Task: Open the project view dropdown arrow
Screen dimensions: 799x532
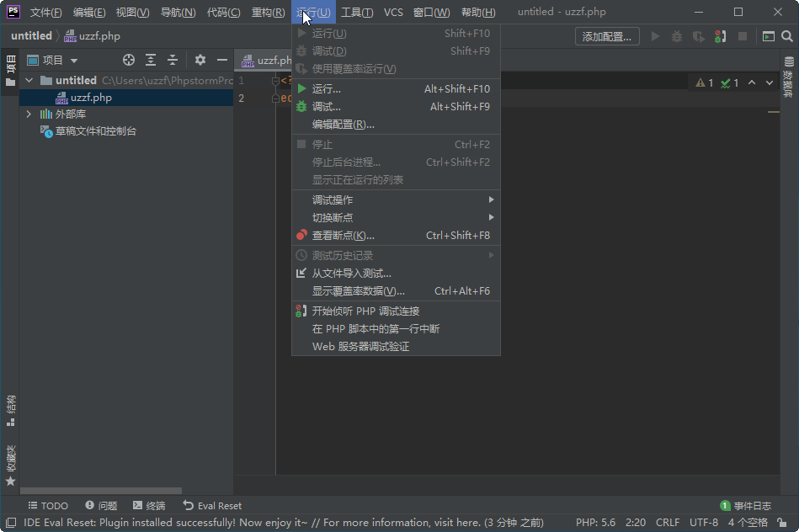Action: pyautogui.click(x=74, y=61)
